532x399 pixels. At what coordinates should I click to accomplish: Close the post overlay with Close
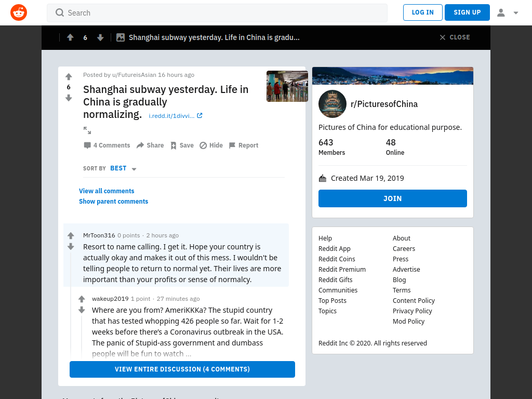pos(455,37)
